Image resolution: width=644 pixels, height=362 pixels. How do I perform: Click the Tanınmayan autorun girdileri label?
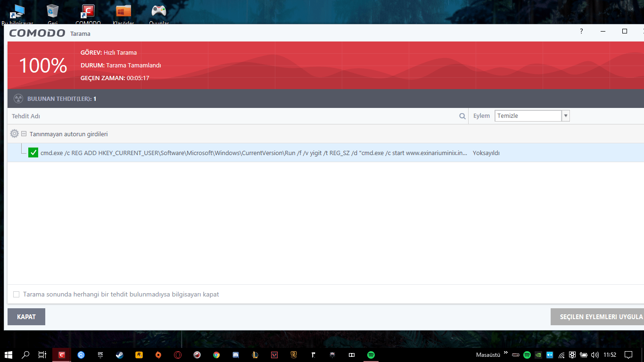69,134
